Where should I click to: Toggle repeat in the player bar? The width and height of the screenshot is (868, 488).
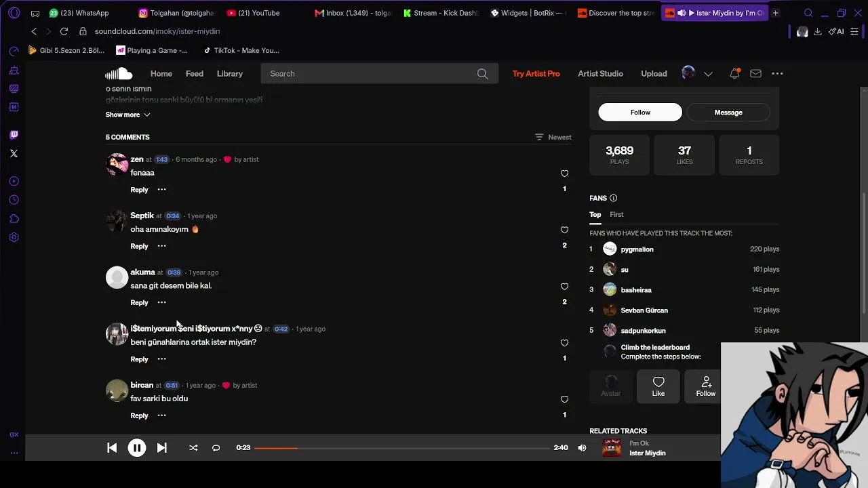click(216, 448)
